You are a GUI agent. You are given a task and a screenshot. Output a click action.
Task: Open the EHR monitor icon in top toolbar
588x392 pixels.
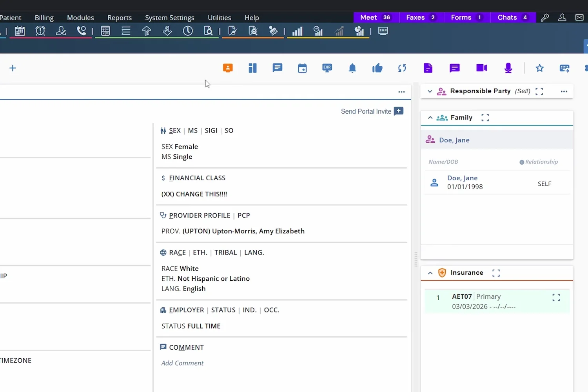(x=383, y=31)
